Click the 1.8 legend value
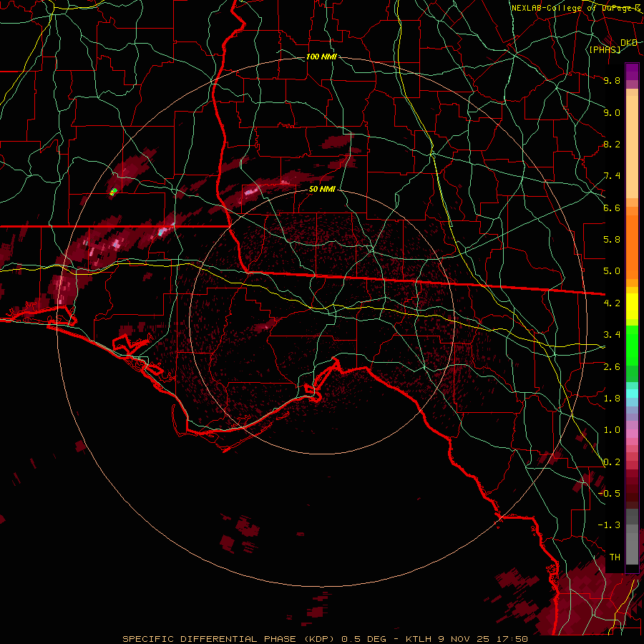Viewport: 644px width, 644px height. point(612,399)
